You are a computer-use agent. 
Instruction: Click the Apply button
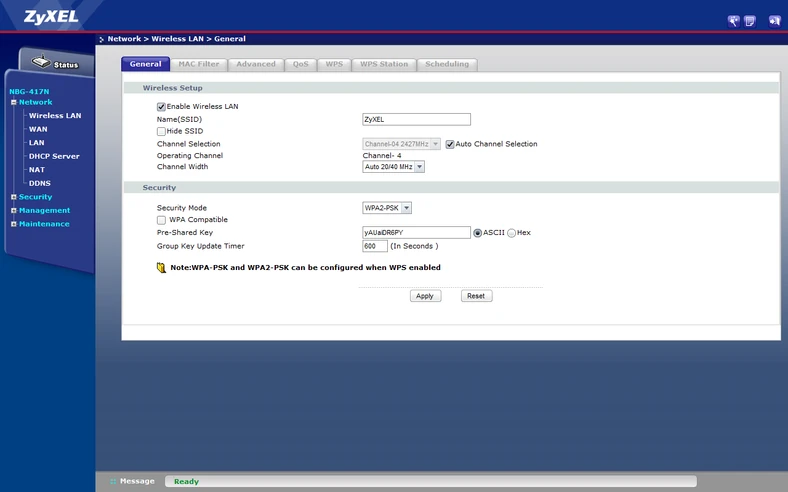click(x=425, y=296)
